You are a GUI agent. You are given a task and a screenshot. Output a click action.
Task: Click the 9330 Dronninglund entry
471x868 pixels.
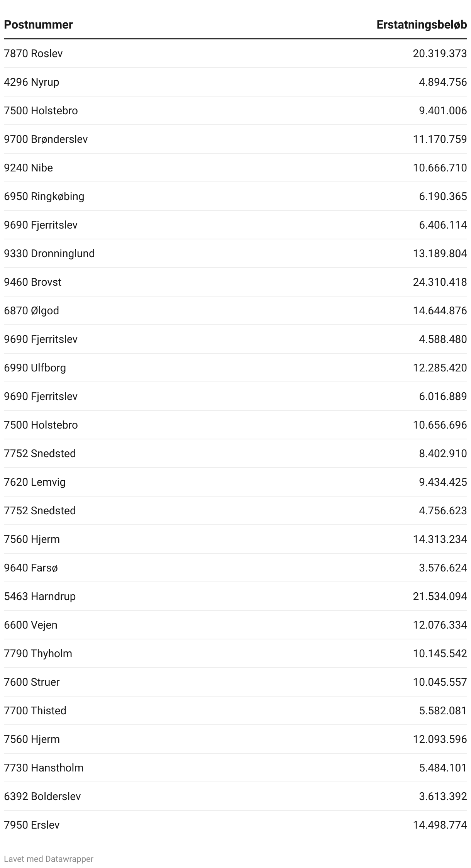(49, 253)
